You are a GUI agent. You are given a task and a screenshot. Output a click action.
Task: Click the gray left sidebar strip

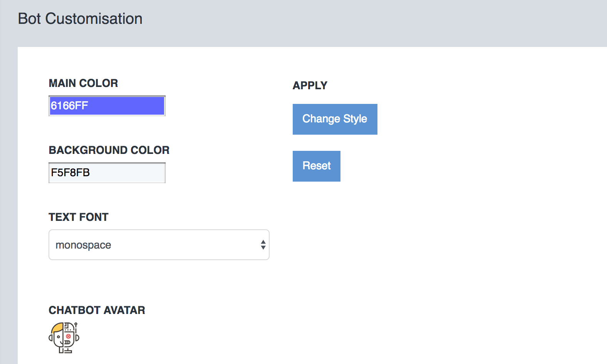pos(8,204)
